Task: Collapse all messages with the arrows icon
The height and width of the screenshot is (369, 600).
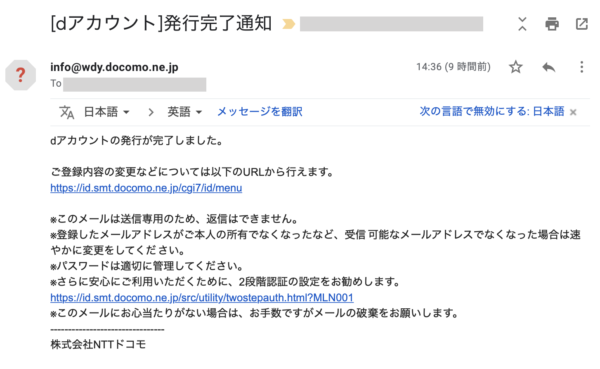Action: pos(522,24)
